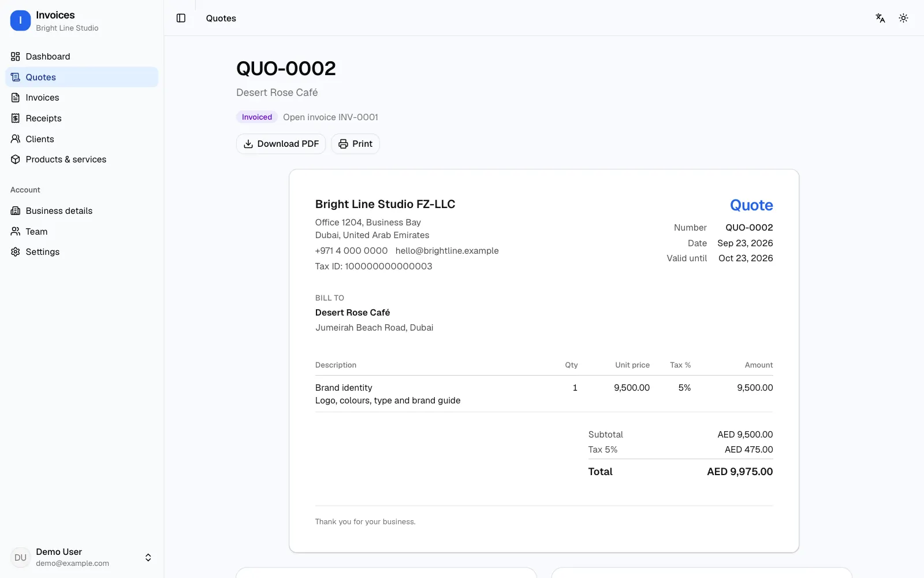Expand the Demo User account switcher chevrons
The height and width of the screenshot is (578, 924).
[x=148, y=558]
